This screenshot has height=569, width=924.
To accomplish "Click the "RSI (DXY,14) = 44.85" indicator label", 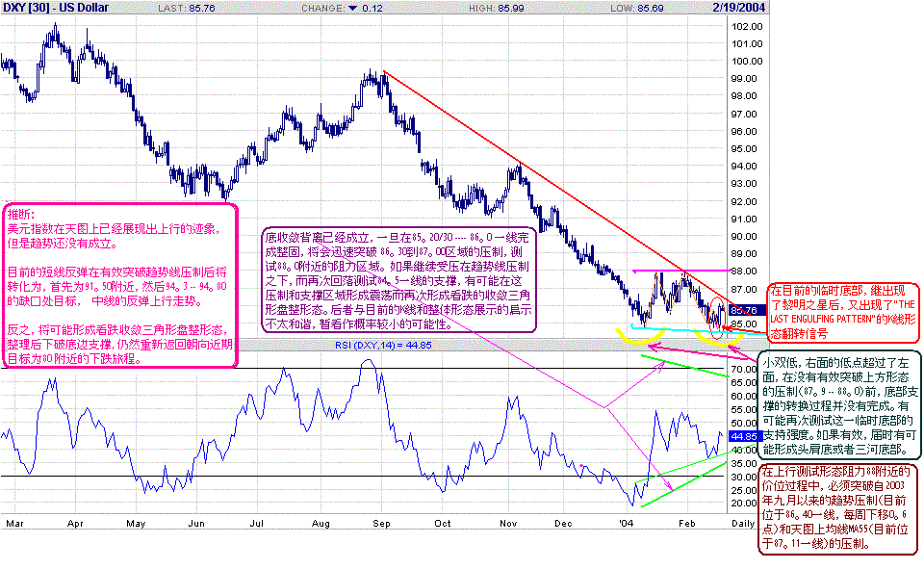I will (383, 345).
